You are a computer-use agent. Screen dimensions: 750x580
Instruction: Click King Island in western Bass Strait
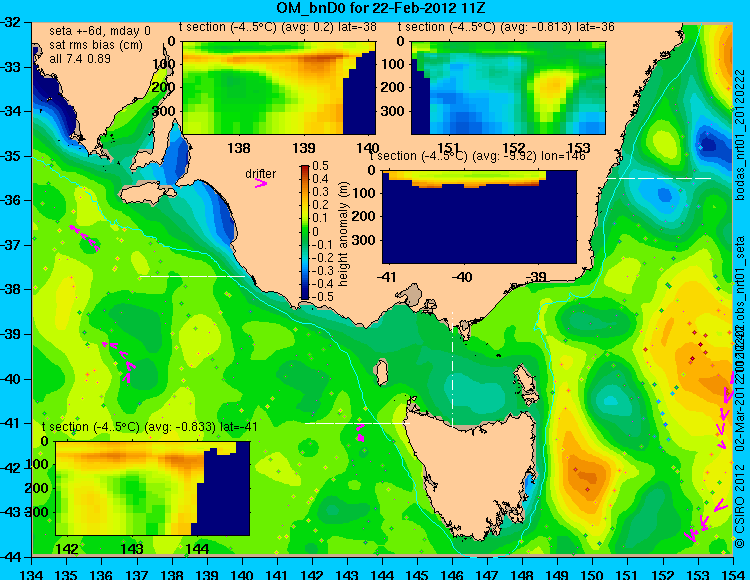tap(381, 373)
